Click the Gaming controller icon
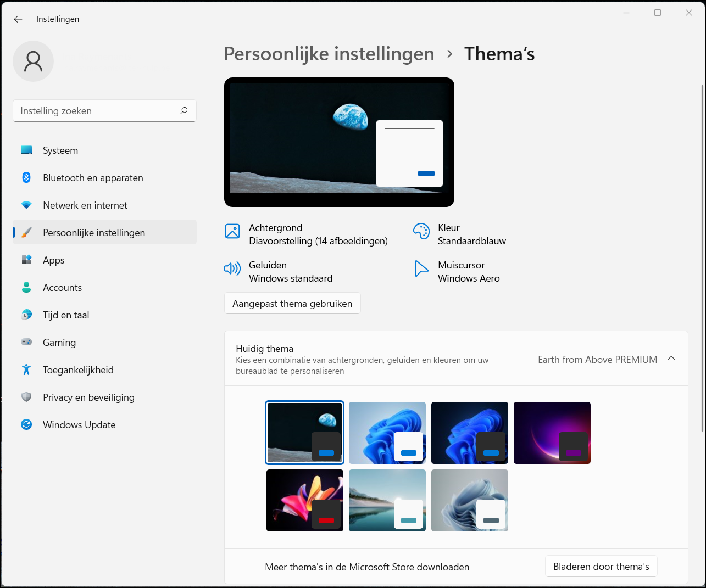This screenshot has height=588, width=706. tap(26, 342)
